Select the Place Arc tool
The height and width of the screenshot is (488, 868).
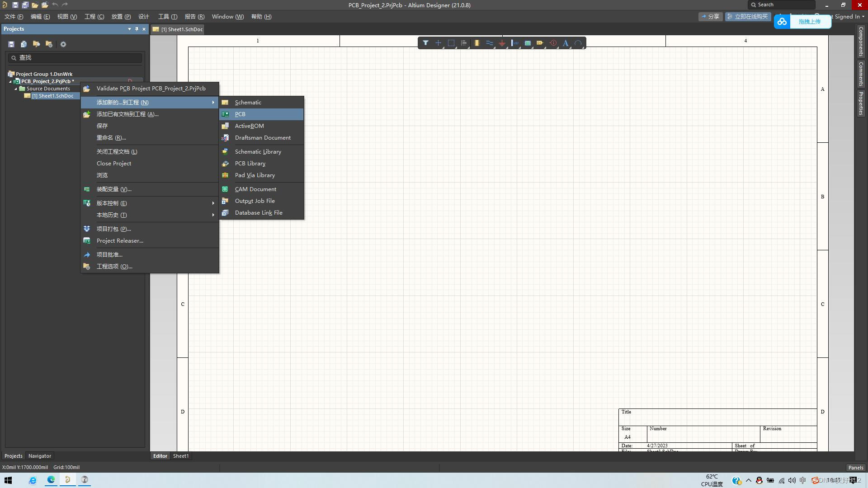(578, 43)
